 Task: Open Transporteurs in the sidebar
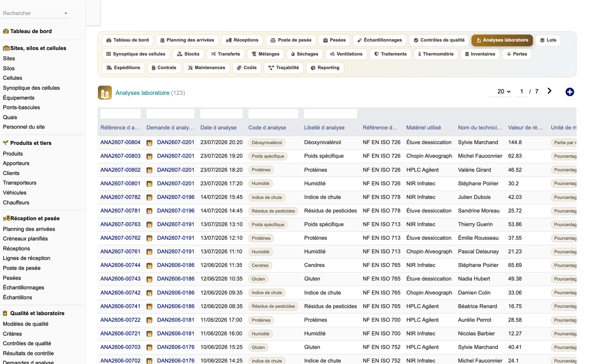coord(20,183)
